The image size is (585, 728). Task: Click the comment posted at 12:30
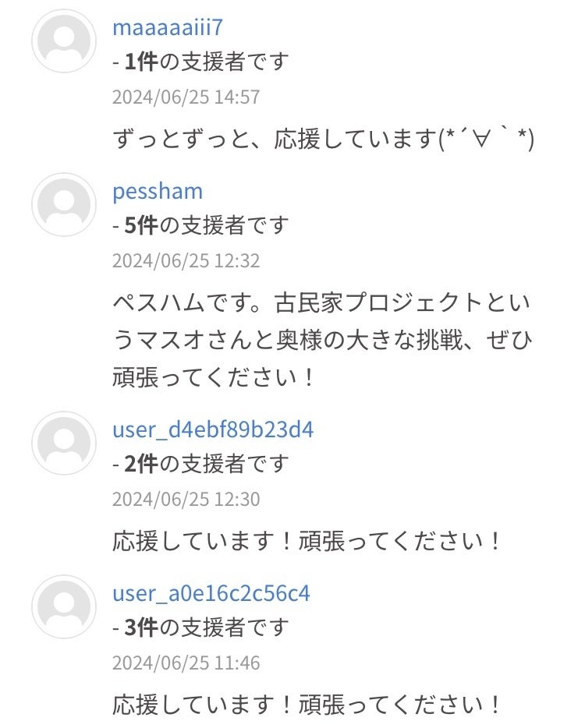point(307,541)
